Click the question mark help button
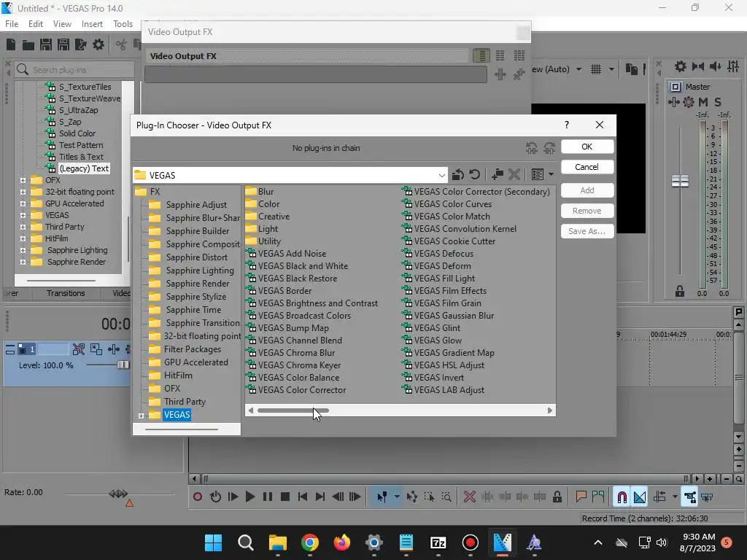The image size is (747, 560). click(566, 125)
